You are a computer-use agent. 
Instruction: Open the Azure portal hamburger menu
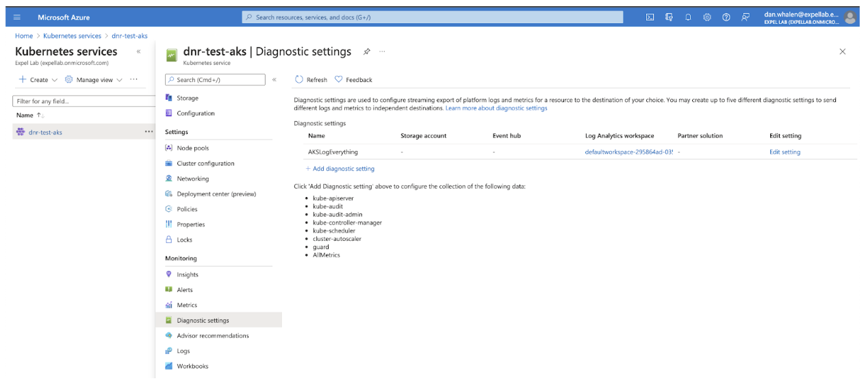tap(16, 17)
